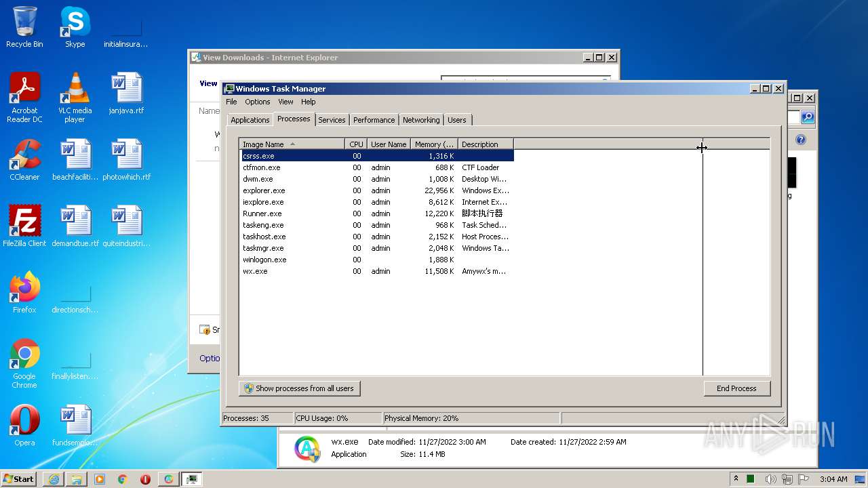This screenshot has height=488, width=868.
Task: Select demandtue.rtf file icon
Action: 75,226
